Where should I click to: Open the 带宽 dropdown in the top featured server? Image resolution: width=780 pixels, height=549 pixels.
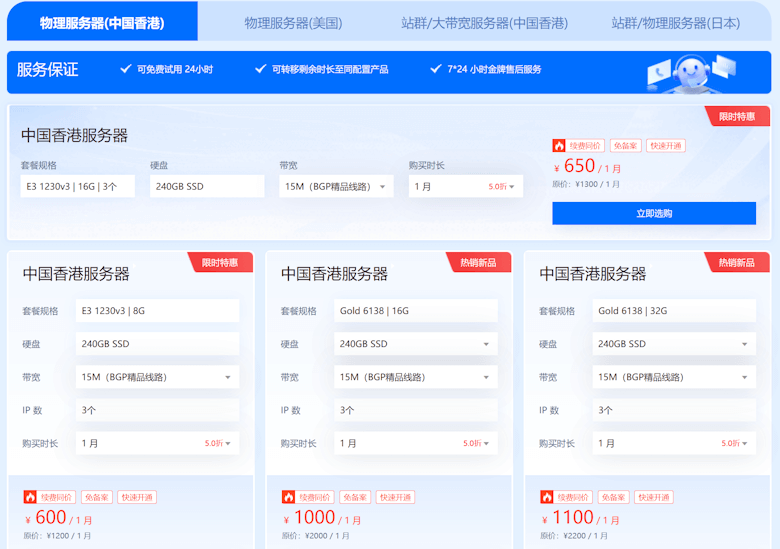coord(336,186)
